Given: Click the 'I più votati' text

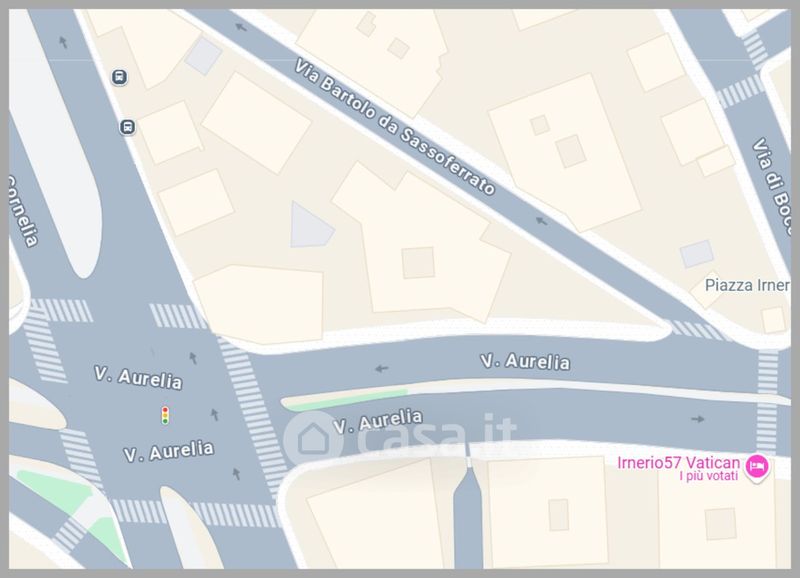Looking at the screenshot, I should pos(709,476).
